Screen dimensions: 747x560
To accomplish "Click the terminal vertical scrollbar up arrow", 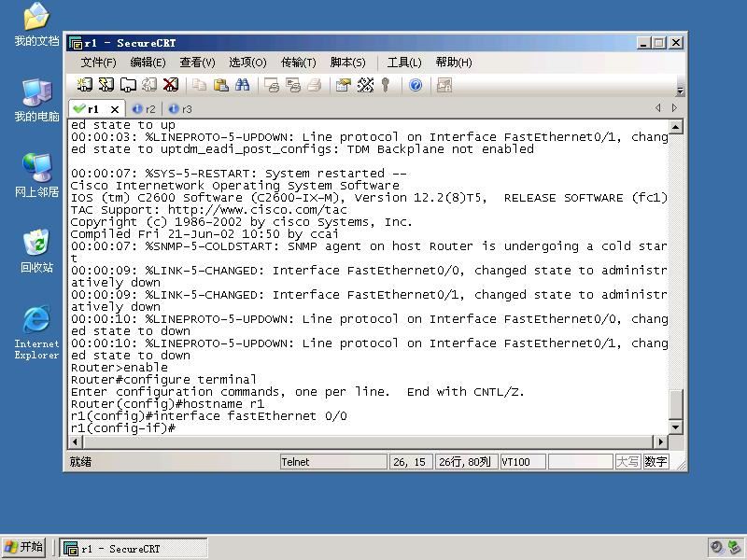I will tap(675, 127).
